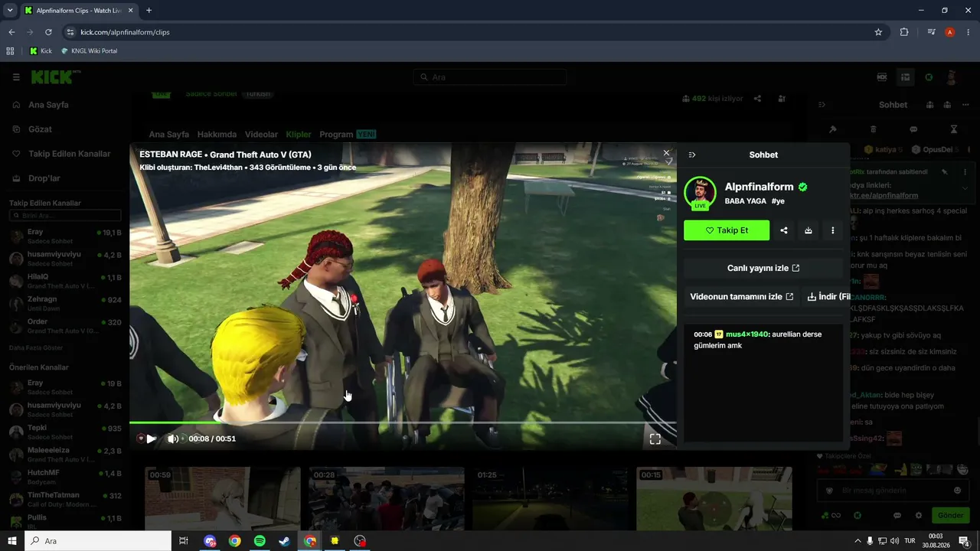Switch to the channel's Ana Sayfa tab
The image size is (980, 551).
pyautogui.click(x=169, y=135)
